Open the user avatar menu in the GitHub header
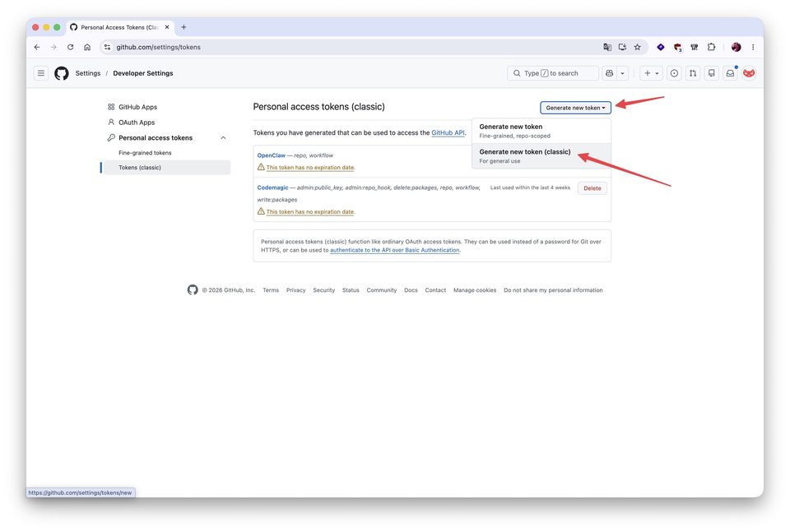790x532 pixels. [749, 73]
